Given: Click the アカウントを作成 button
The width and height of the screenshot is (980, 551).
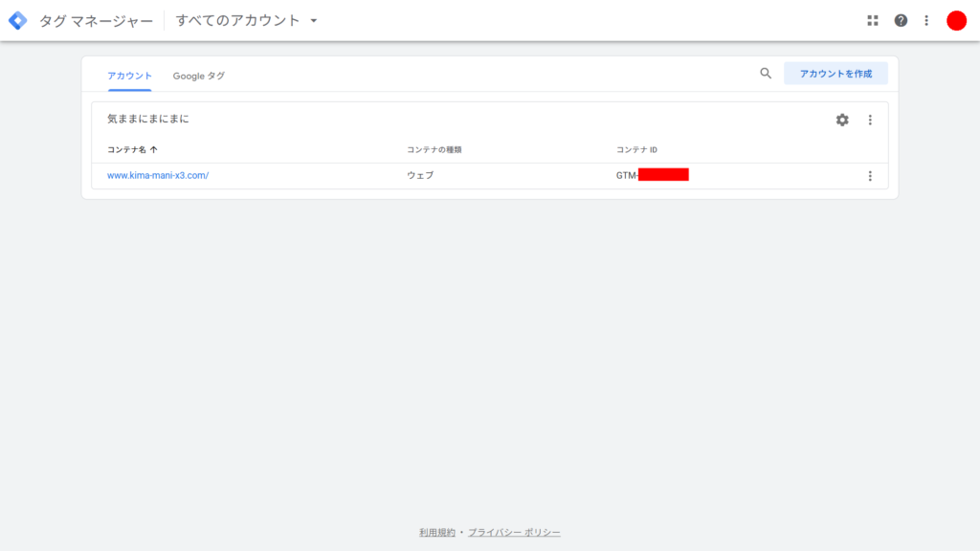Looking at the screenshot, I should (835, 73).
